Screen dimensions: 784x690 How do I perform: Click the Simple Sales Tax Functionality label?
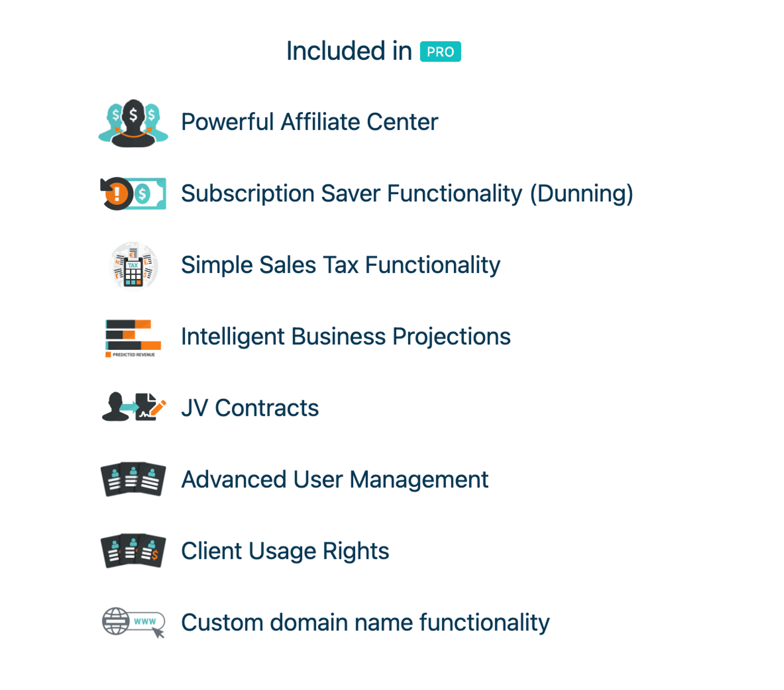click(x=340, y=265)
